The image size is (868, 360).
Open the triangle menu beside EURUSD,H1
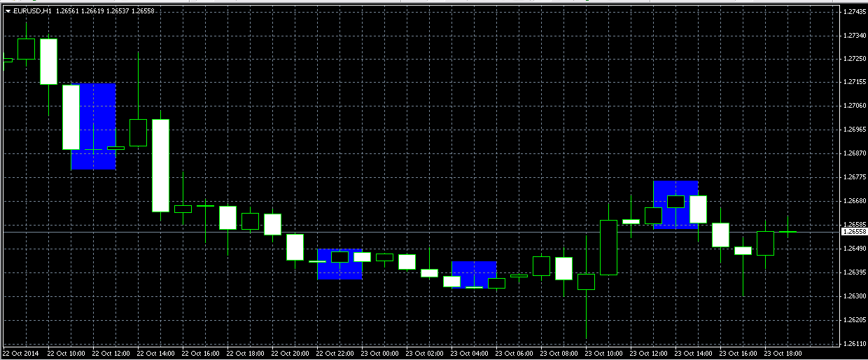tap(7, 11)
